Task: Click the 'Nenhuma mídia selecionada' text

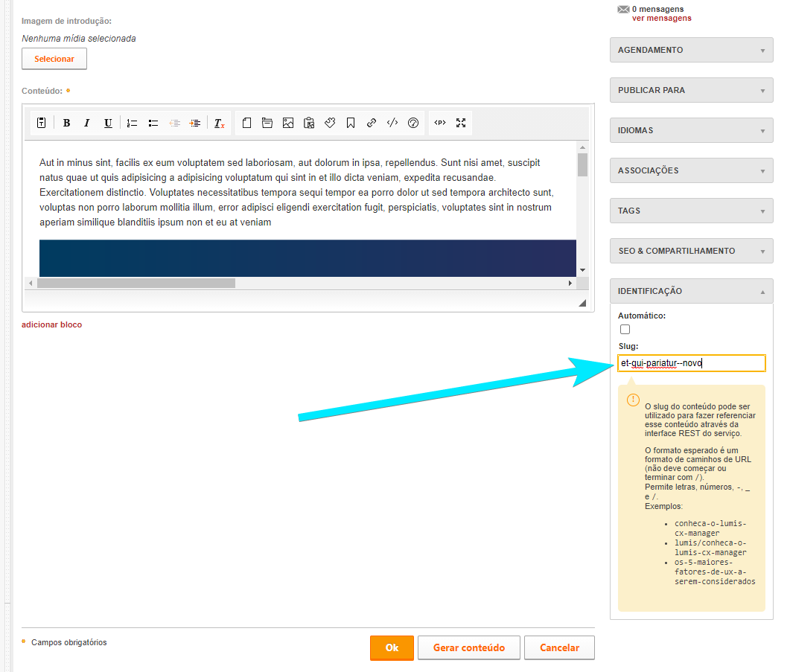Action: pos(79,38)
